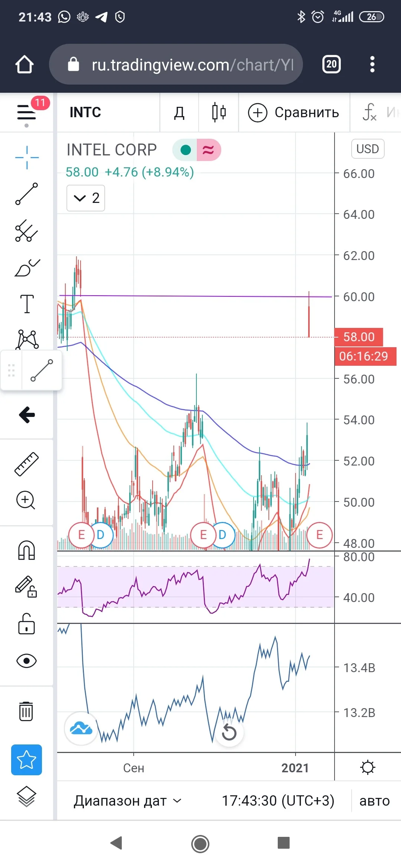Reset the chart view with the undo arrow

[229, 732]
